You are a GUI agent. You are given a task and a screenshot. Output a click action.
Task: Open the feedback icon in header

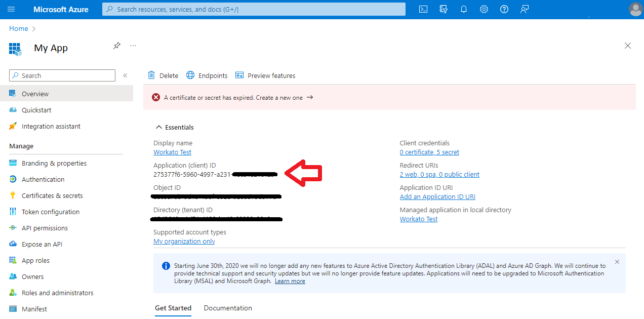(x=525, y=9)
